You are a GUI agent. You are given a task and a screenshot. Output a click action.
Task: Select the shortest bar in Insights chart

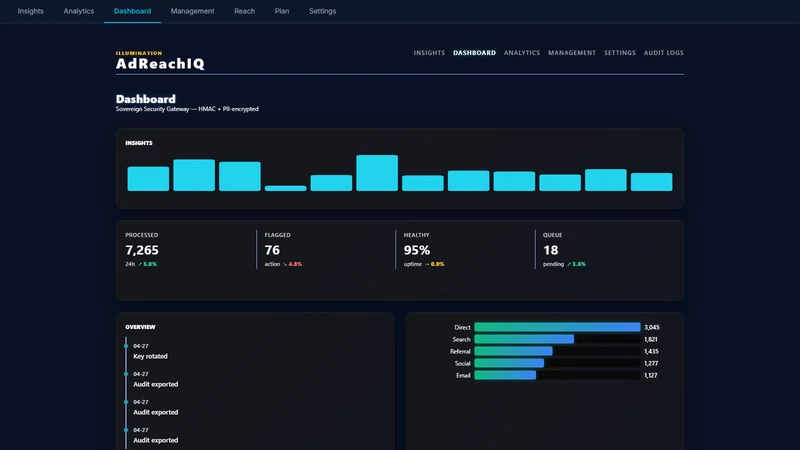(285, 188)
